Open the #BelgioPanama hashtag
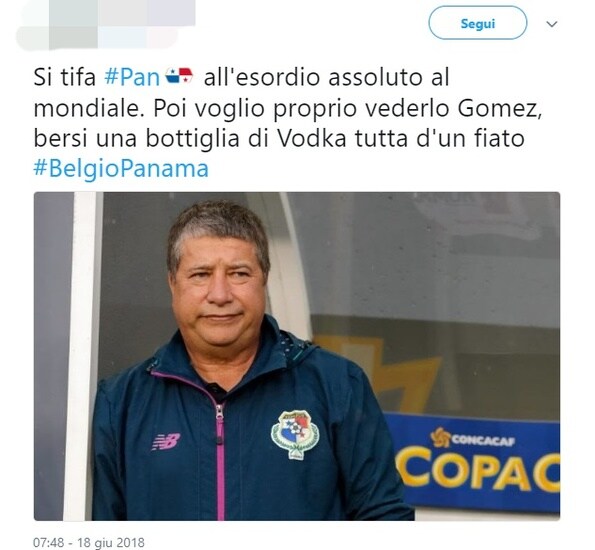 coord(121,169)
